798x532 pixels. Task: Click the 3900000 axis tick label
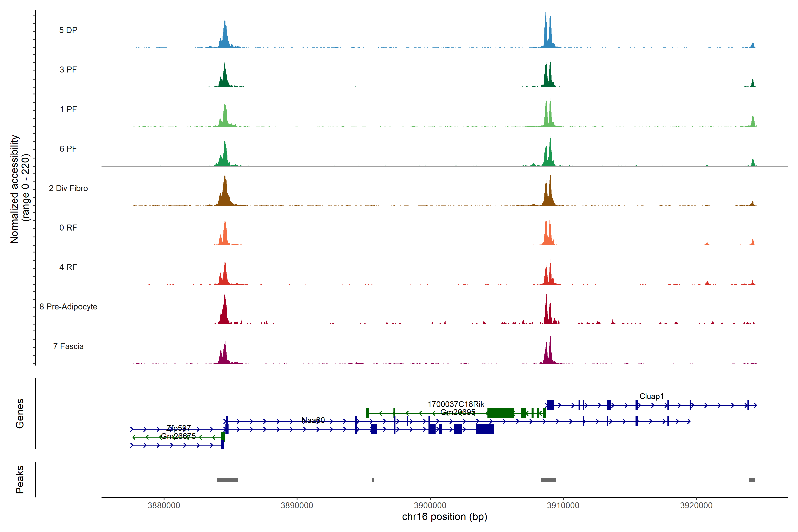tap(430, 505)
